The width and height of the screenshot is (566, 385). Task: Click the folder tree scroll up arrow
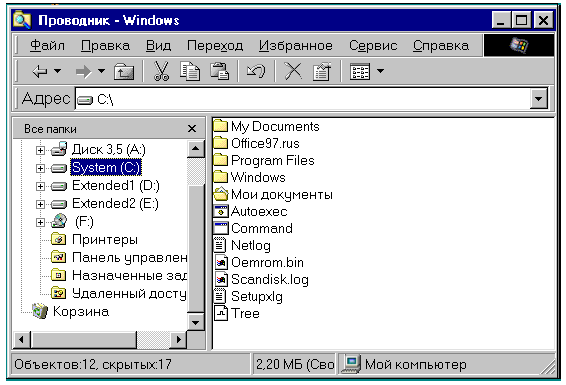click(196, 149)
